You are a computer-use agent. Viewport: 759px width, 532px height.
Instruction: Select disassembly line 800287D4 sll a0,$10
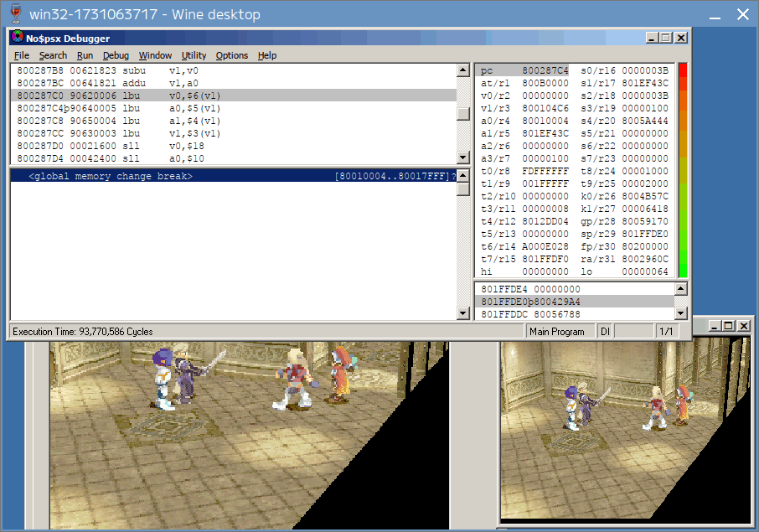234,159
